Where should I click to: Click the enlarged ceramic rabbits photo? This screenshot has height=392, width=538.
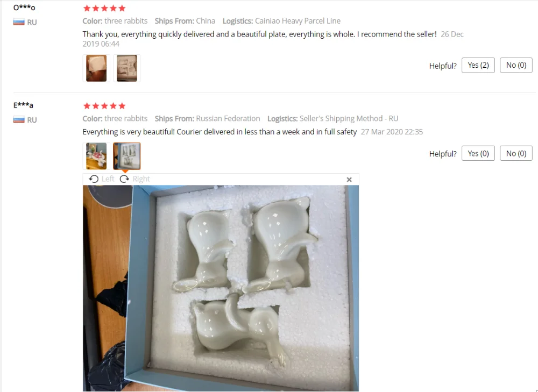221,288
